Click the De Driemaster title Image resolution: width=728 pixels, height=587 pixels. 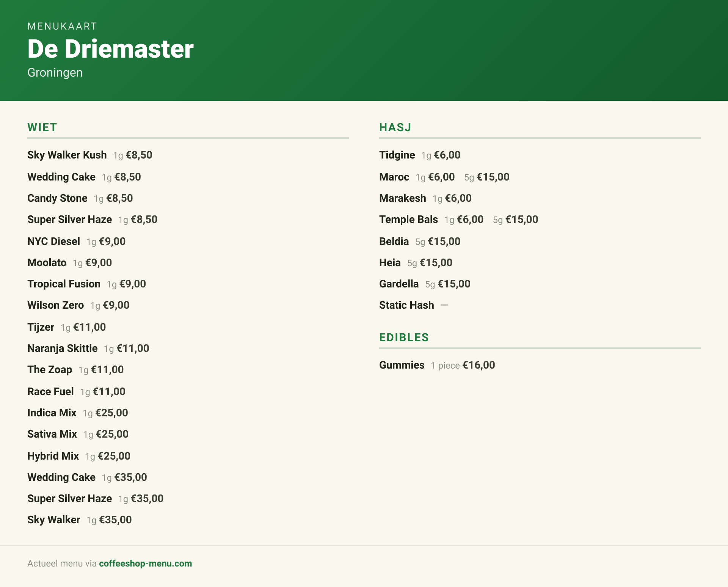(x=110, y=49)
